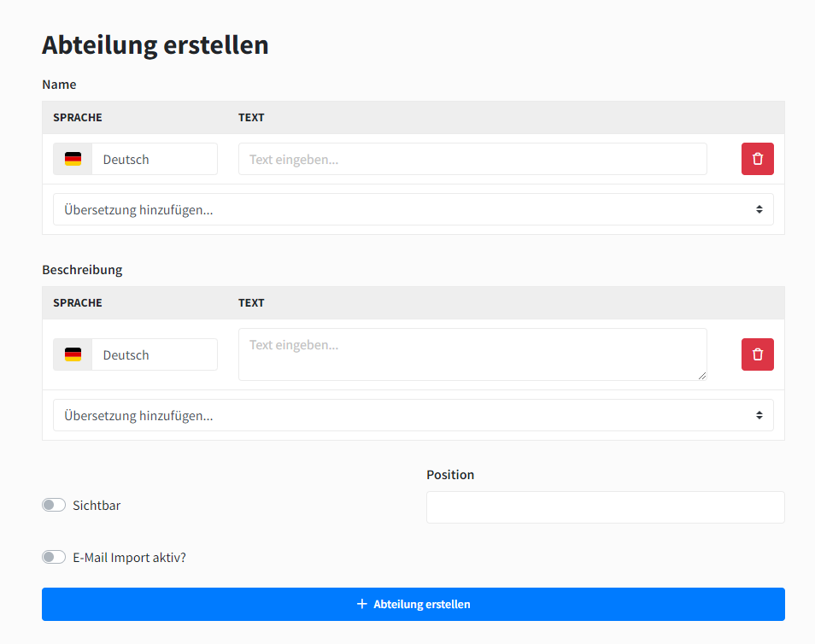Click into the Beschreibung text area
The height and width of the screenshot is (644, 815).
[472, 354]
